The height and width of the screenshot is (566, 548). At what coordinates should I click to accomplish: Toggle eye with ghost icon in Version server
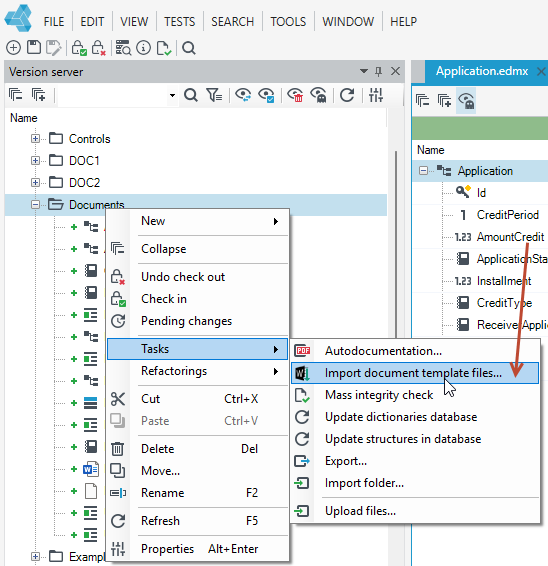click(x=318, y=95)
